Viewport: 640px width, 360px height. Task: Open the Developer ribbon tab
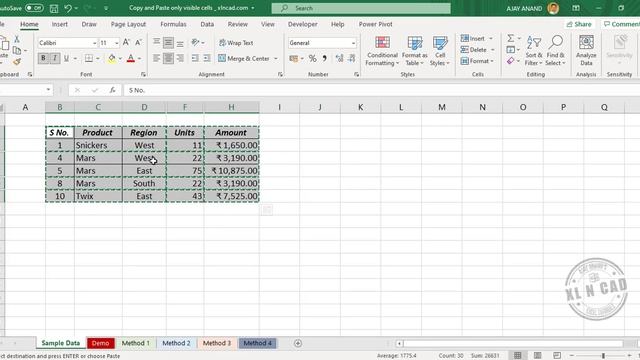302,24
